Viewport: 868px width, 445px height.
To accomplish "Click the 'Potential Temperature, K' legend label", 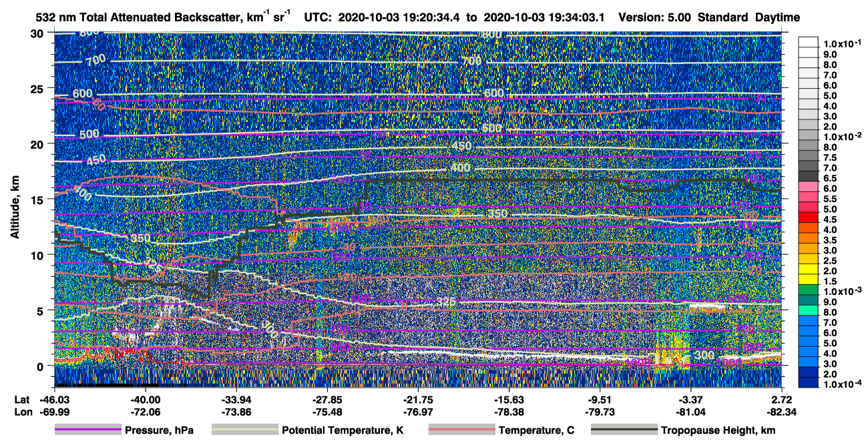I will (343, 431).
